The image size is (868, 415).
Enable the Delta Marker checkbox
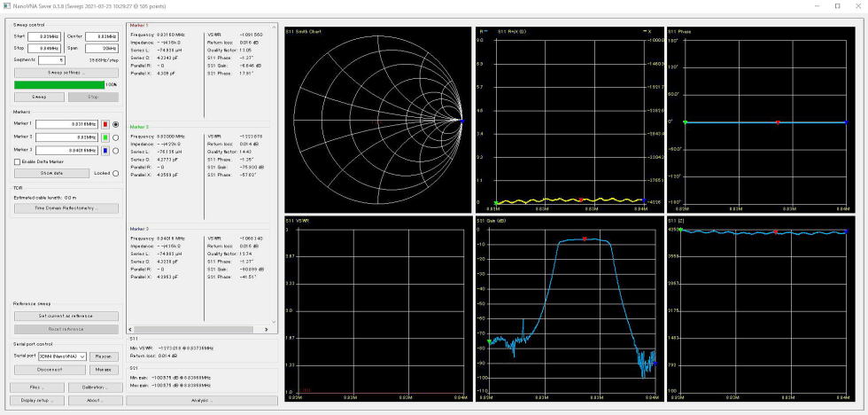[17, 161]
